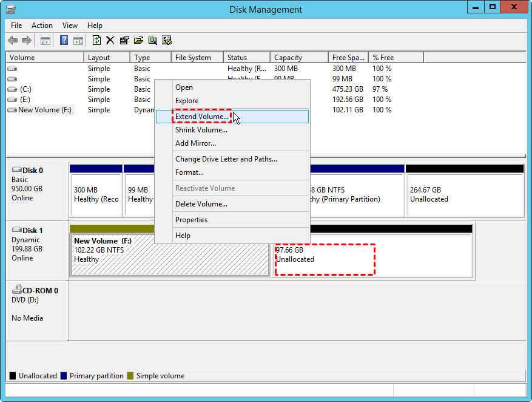Image resolution: width=532 pixels, height=402 pixels.
Task: Choose Open from the context menu
Action: coord(232,87)
